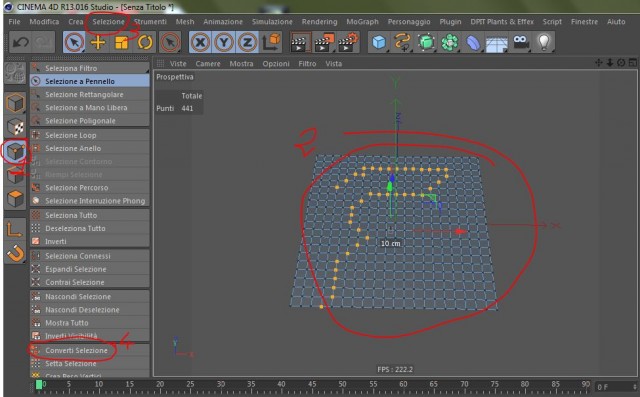Image resolution: width=640 pixels, height=397 pixels.
Task: Select the Move tool cross icon
Action: pos(98,42)
